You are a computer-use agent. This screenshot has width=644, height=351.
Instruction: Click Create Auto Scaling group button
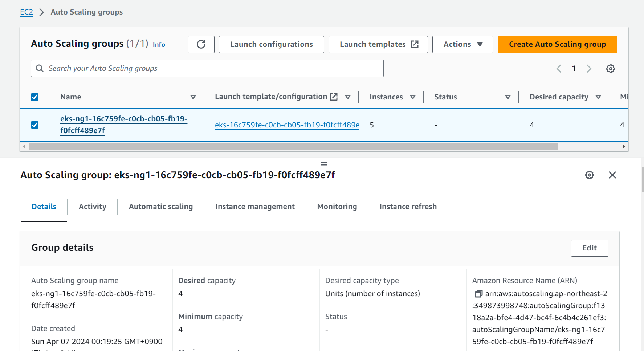click(x=558, y=44)
